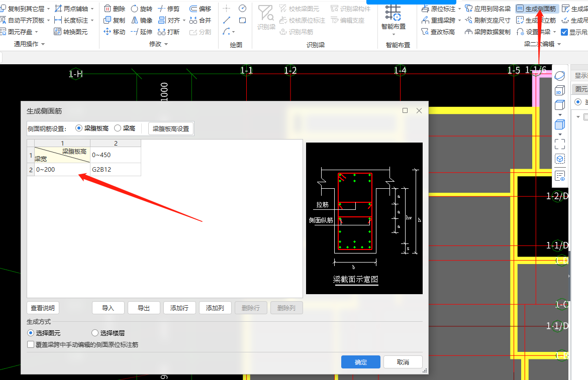Click the display settings list-eye icon
Screen dimensions: 588x380
click(559, 176)
